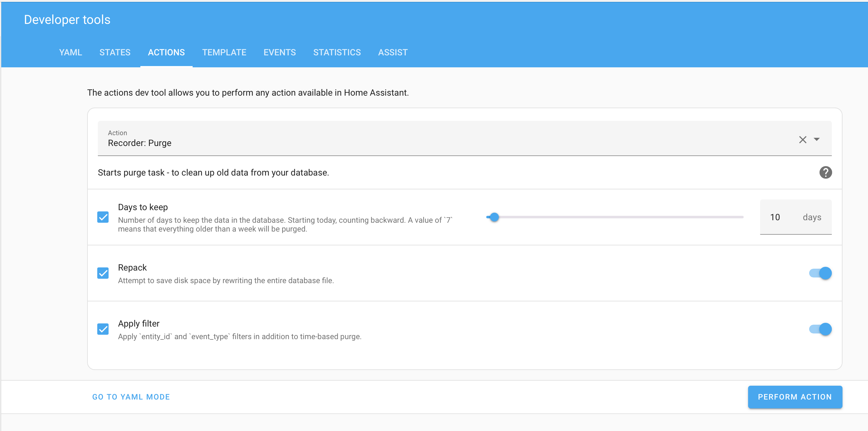Turn off the Repack toggle switch
868x431 pixels.
[x=820, y=273]
